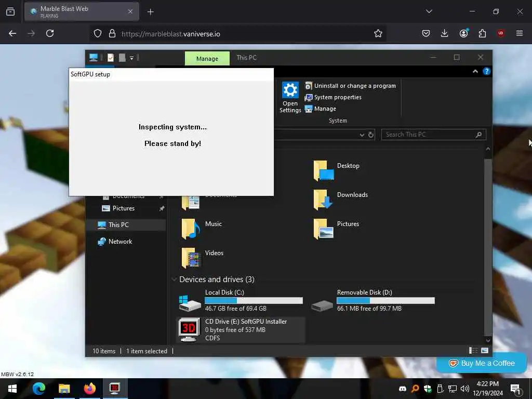Click Manage in the System group
Image resolution: width=532 pixels, height=399 pixels.
321,109
